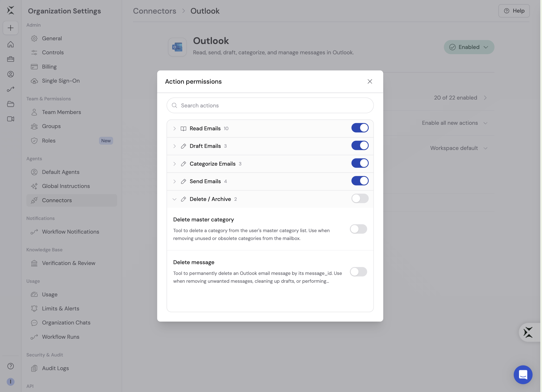Click the help question icon at rail bottom

tap(11, 366)
